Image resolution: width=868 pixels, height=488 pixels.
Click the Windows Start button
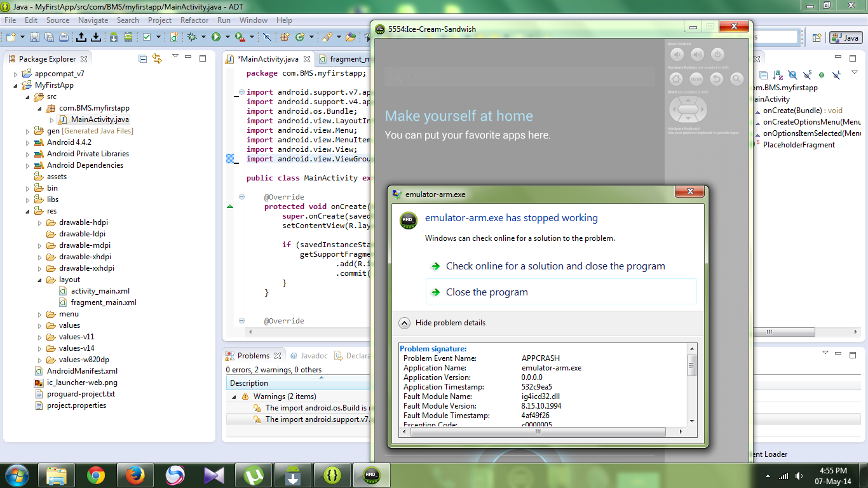point(17,475)
